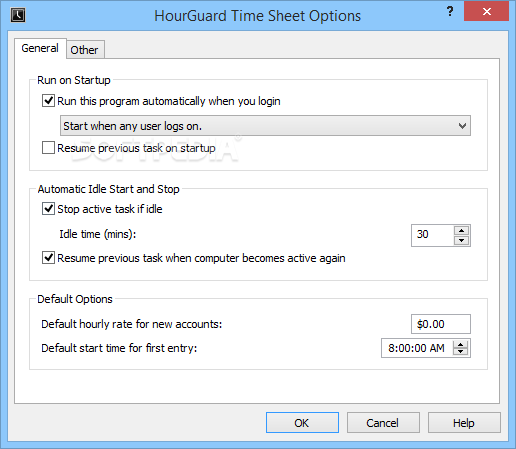Toggle Stop active task if idle checkbox
Image resolution: width=516 pixels, height=449 pixels.
click(48, 209)
